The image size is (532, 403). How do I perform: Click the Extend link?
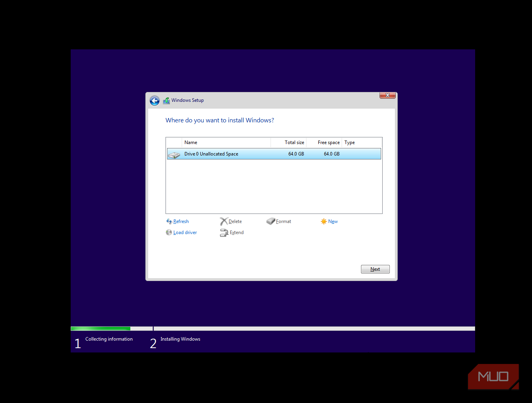click(x=237, y=232)
